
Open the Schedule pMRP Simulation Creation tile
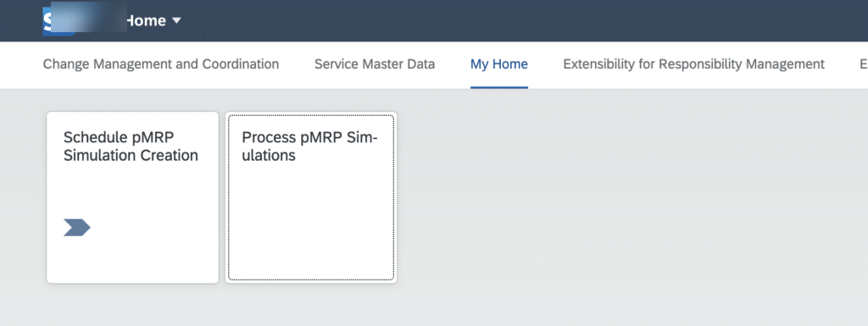[133, 198]
